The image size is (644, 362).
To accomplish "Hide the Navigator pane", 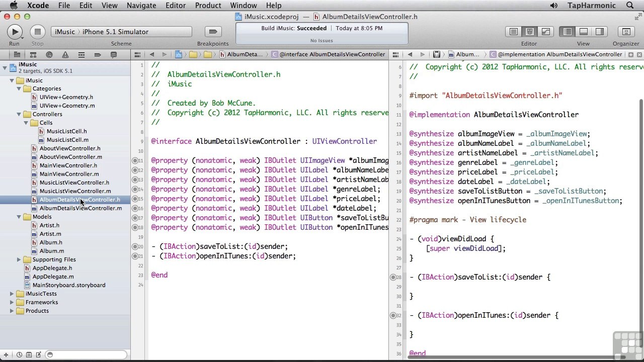I will pyautogui.click(x=568, y=32).
